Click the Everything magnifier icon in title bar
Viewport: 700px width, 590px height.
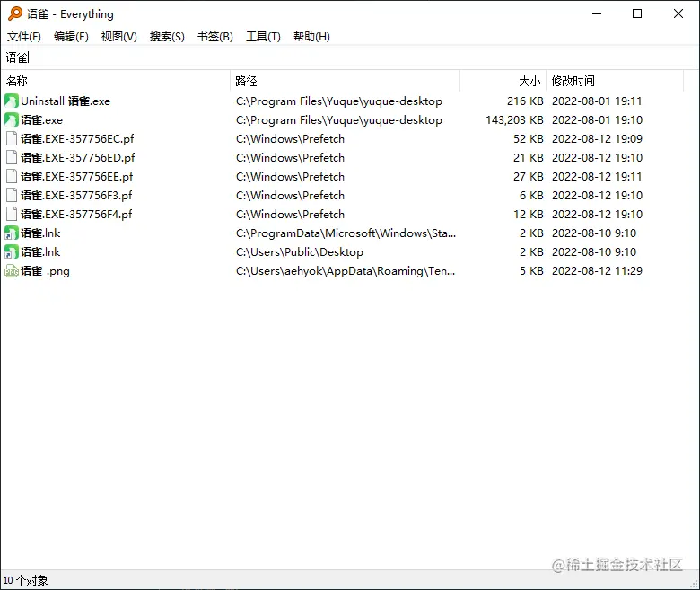click(14, 13)
